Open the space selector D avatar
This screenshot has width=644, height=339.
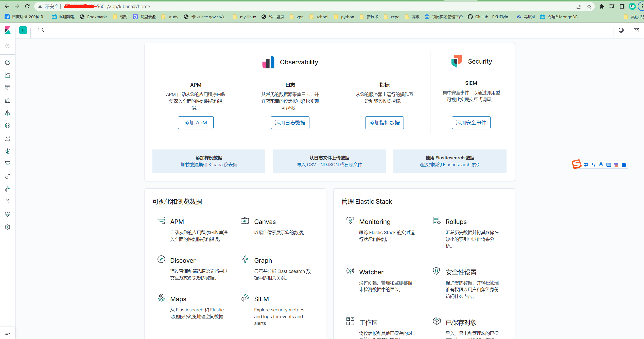click(x=23, y=30)
